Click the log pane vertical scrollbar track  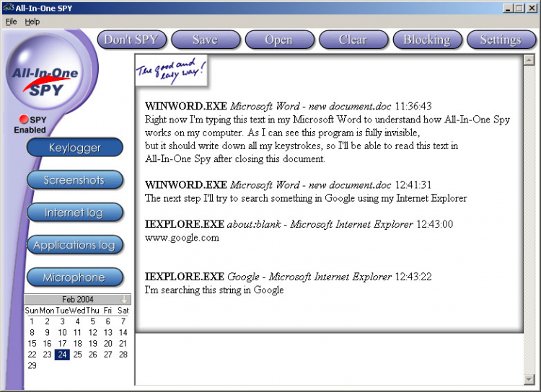coord(529,220)
